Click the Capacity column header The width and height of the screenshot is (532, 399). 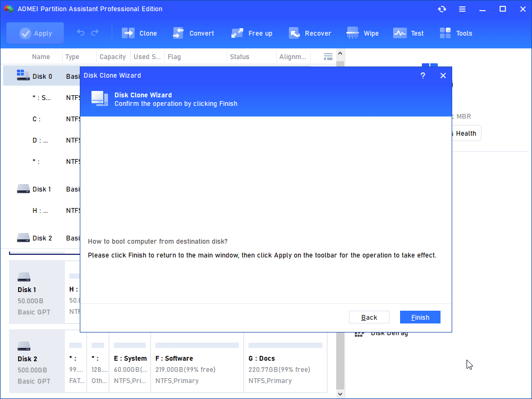pyautogui.click(x=113, y=57)
